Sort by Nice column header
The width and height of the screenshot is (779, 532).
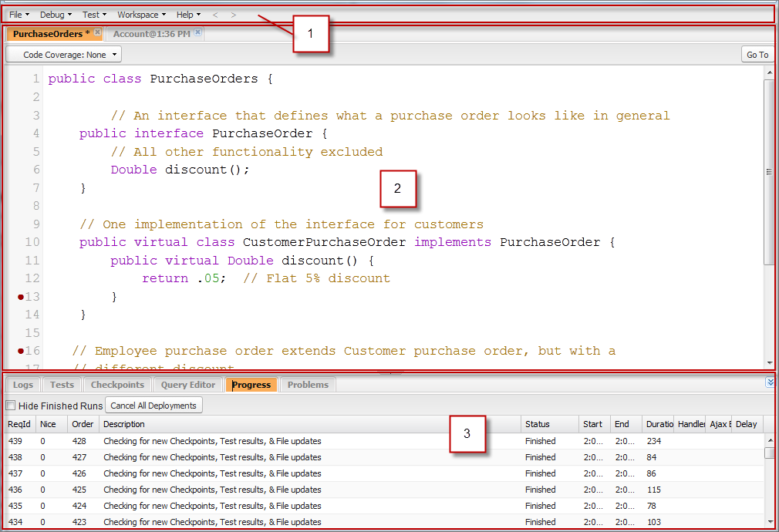coord(51,424)
